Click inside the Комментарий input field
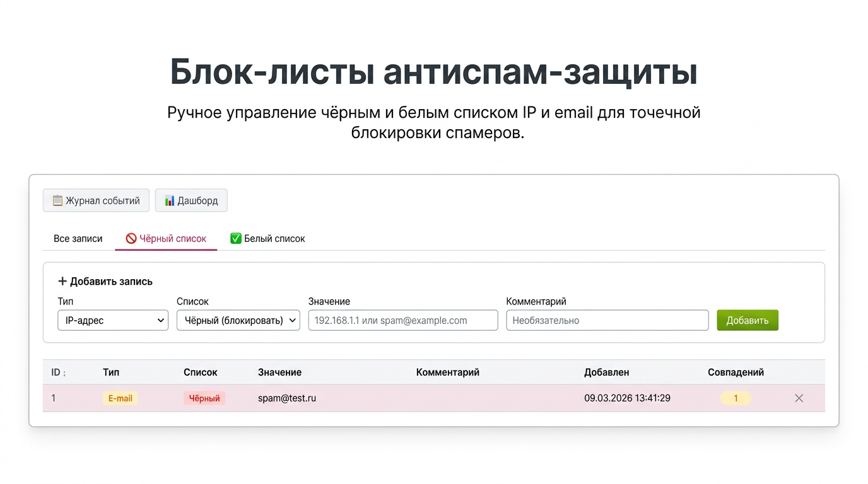The width and height of the screenshot is (868, 484). tap(607, 320)
